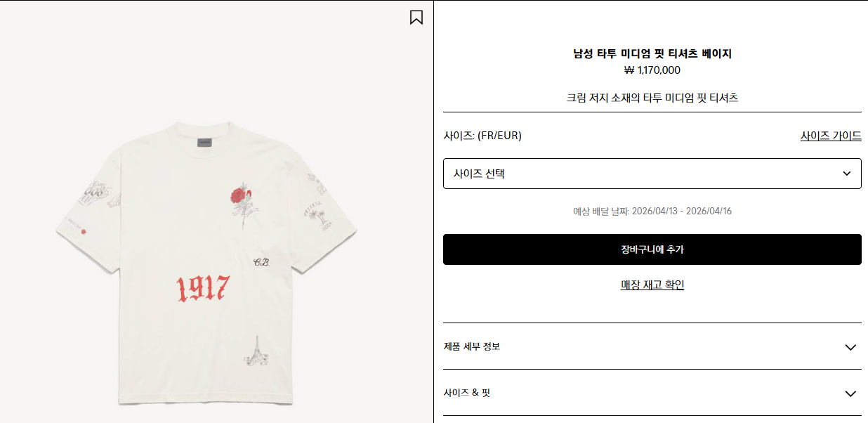
Task: Click the chevron icon beside 사이즈 & 핏
Action: pyautogui.click(x=850, y=393)
